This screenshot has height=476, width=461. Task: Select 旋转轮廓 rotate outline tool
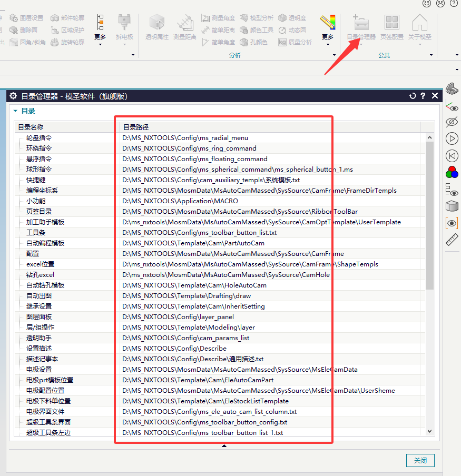[67, 42]
